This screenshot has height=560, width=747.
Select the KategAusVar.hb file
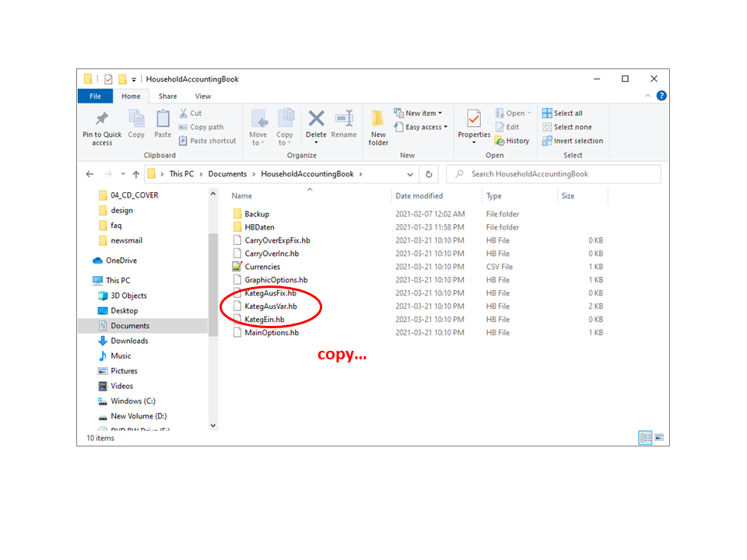(270, 306)
